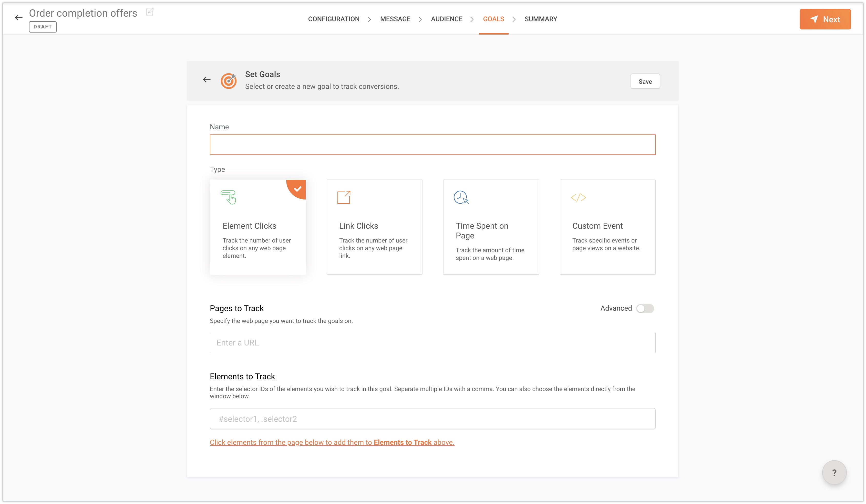Go to the Configuration step
Viewport: 866px width, 504px height.
point(334,19)
